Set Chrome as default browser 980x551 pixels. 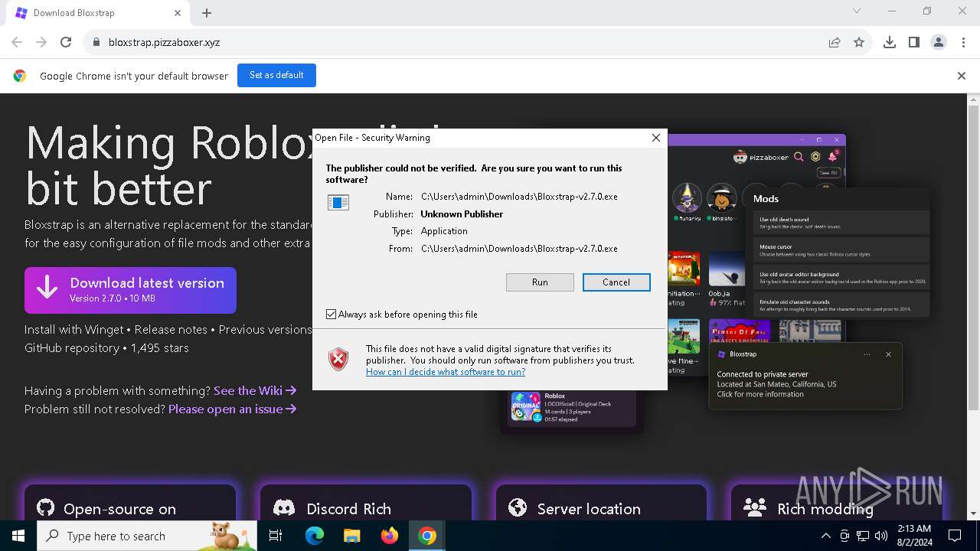tap(276, 75)
